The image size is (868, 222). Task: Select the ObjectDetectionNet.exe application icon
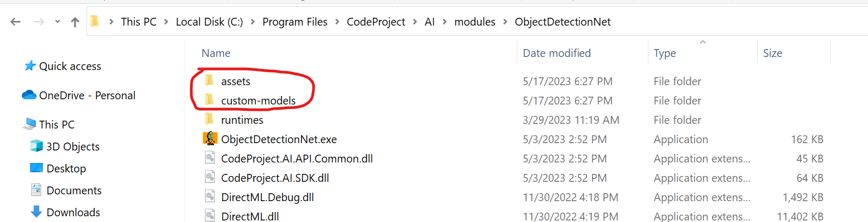click(210, 138)
